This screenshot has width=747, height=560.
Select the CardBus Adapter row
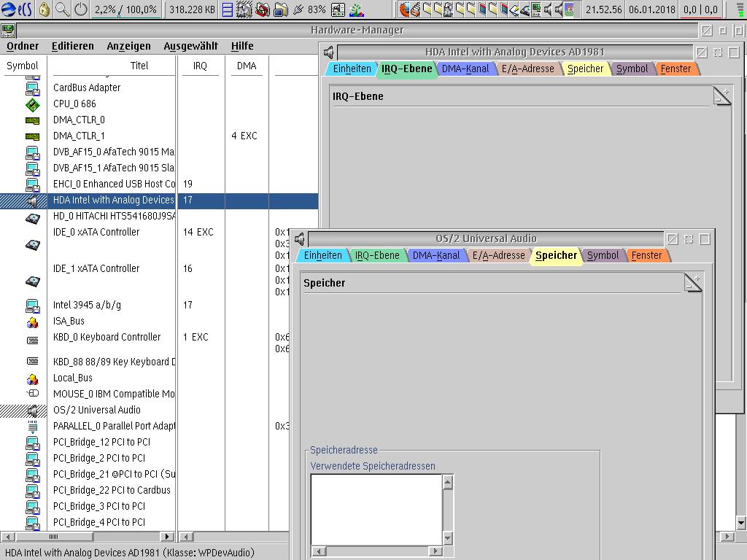87,87
